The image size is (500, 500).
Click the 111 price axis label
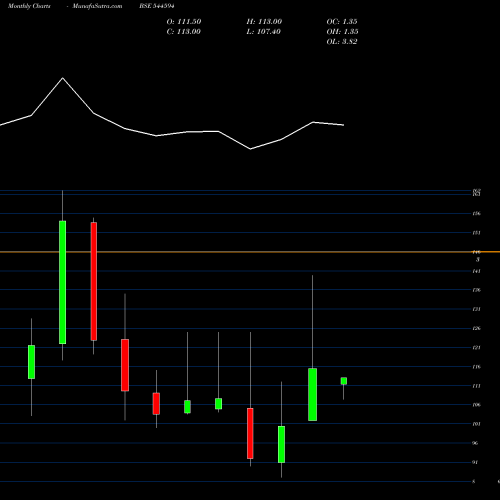pyautogui.click(x=477, y=386)
